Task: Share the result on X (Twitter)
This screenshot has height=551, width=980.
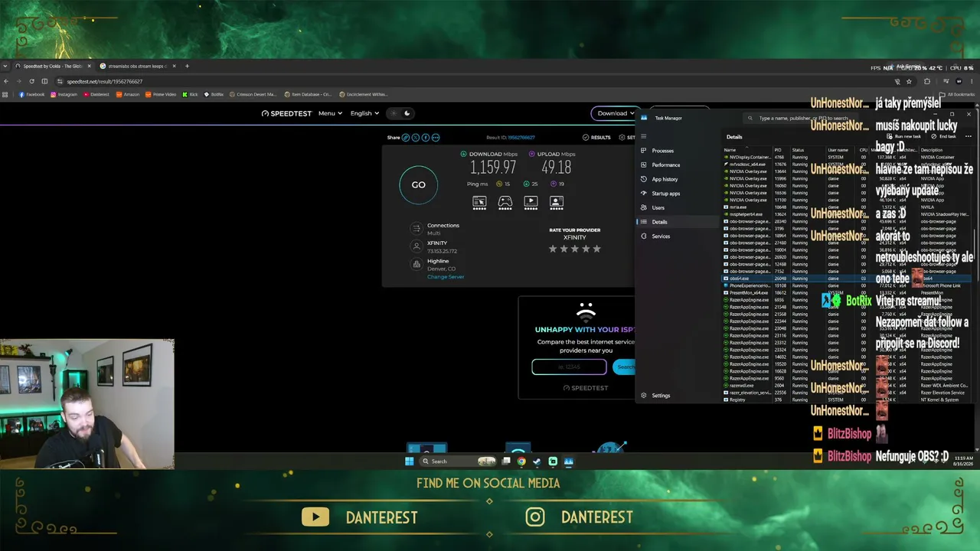Action: 416,138
